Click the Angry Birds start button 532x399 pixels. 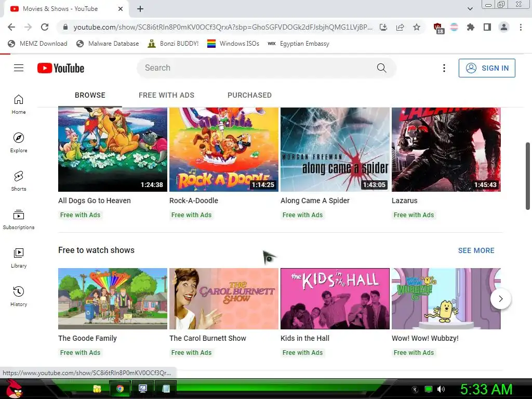point(14,389)
